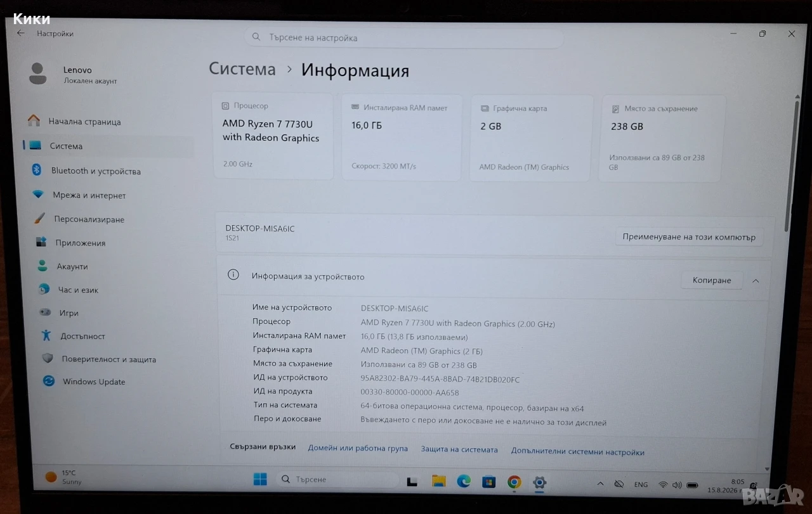Launch File Explorer from the taskbar
Image resolution: width=812 pixels, height=514 pixels.
438,481
